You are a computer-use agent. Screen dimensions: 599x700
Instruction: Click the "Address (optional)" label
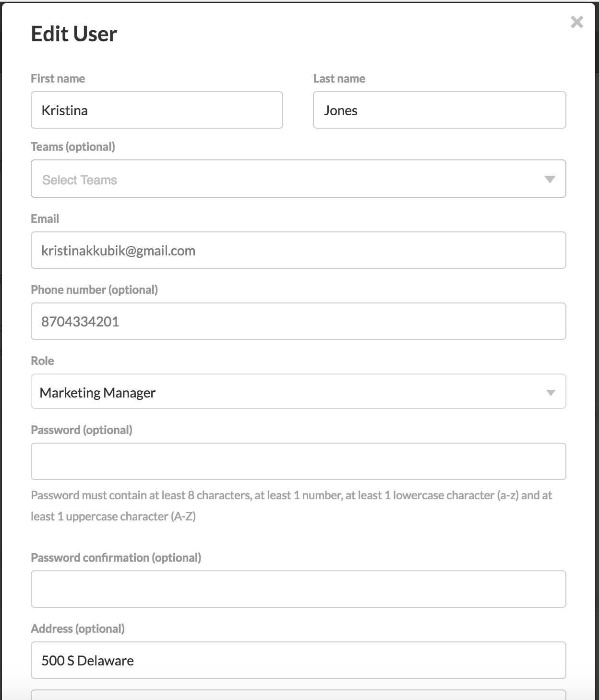78,629
